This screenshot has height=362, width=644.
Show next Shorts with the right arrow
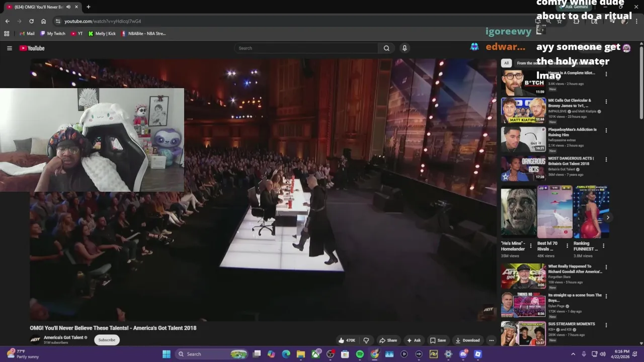point(608,218)
